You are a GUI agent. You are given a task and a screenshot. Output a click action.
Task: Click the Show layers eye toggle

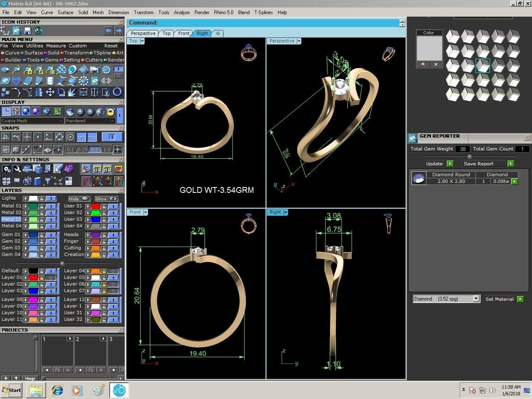(106, 199)
